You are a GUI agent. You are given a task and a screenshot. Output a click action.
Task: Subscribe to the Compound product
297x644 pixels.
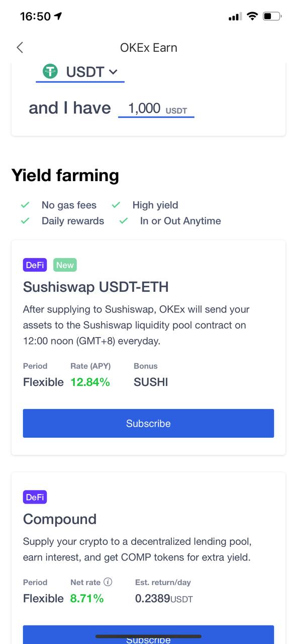tap(148, 635)
